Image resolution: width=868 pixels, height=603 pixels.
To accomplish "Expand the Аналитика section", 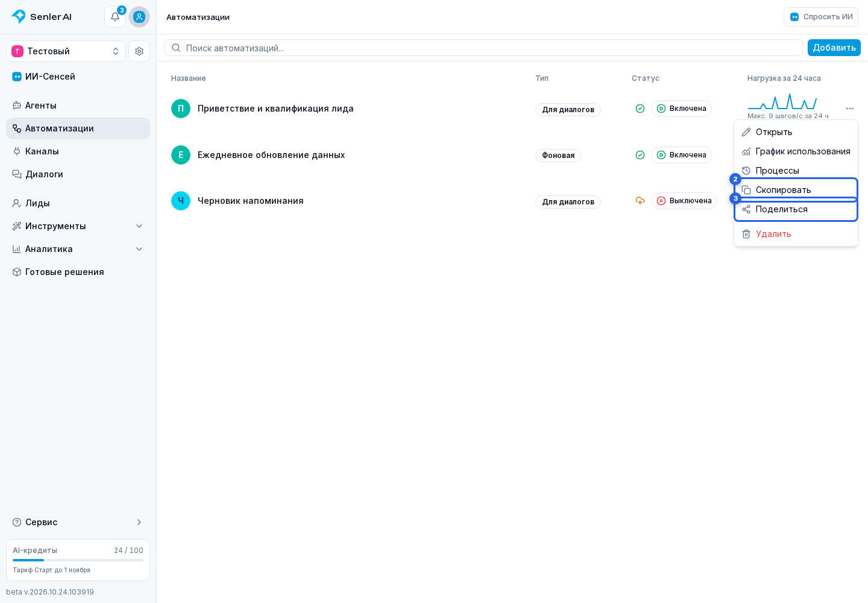I will point(78,249).
